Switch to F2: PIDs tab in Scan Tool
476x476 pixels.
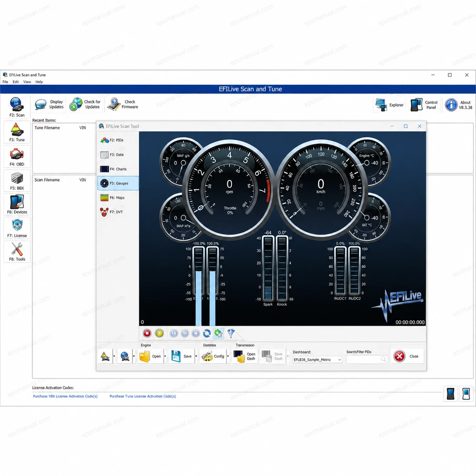coord(118,140)
